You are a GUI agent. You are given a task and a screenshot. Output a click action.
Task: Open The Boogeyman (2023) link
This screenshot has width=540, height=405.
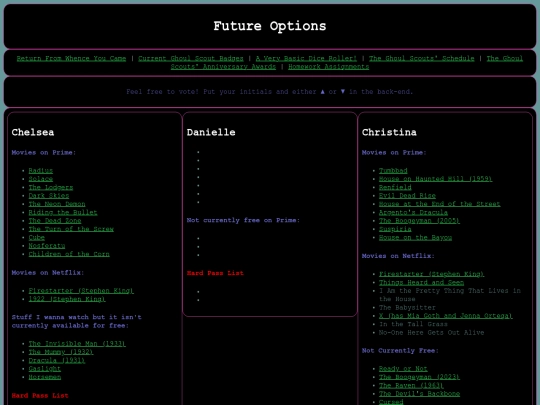click(419, 377)
